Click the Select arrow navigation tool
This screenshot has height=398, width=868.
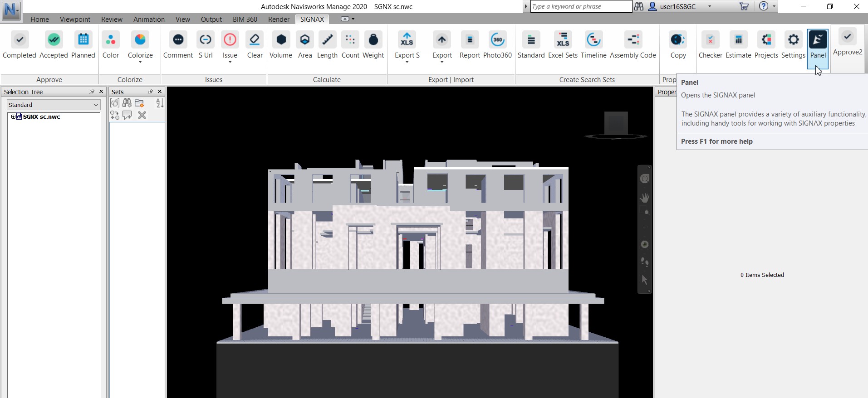pyautogui.click(x=645, y=280)
